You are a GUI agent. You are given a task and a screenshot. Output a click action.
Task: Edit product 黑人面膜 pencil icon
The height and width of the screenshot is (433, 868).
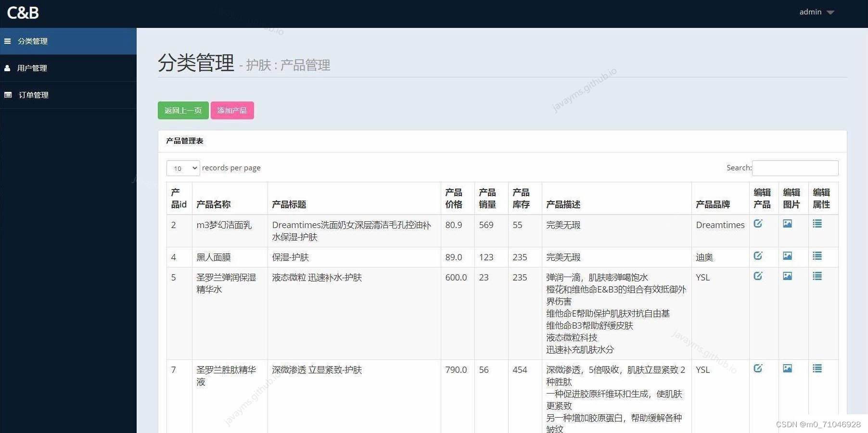(758, 256)
